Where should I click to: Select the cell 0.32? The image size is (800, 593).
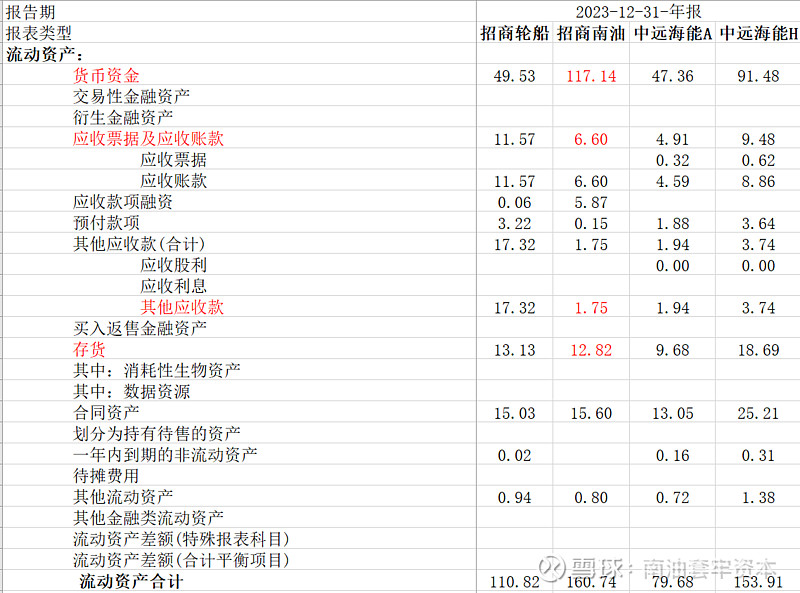coord(672,160)
